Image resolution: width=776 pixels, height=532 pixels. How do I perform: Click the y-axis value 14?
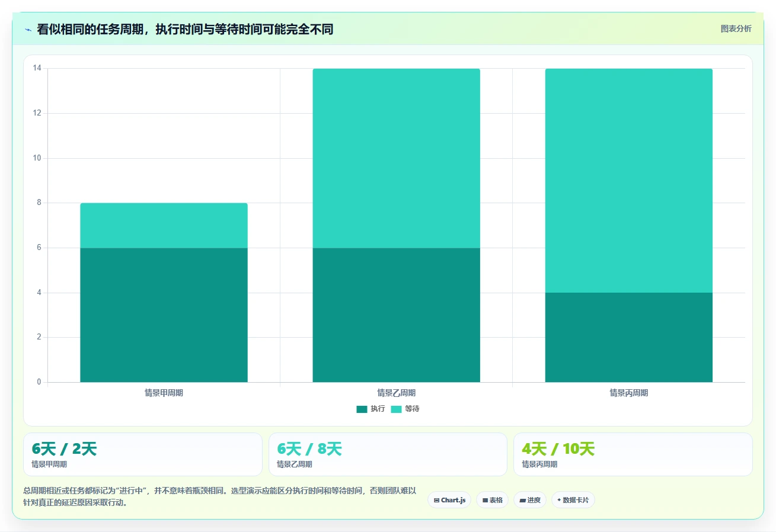[x=37, y=68]
